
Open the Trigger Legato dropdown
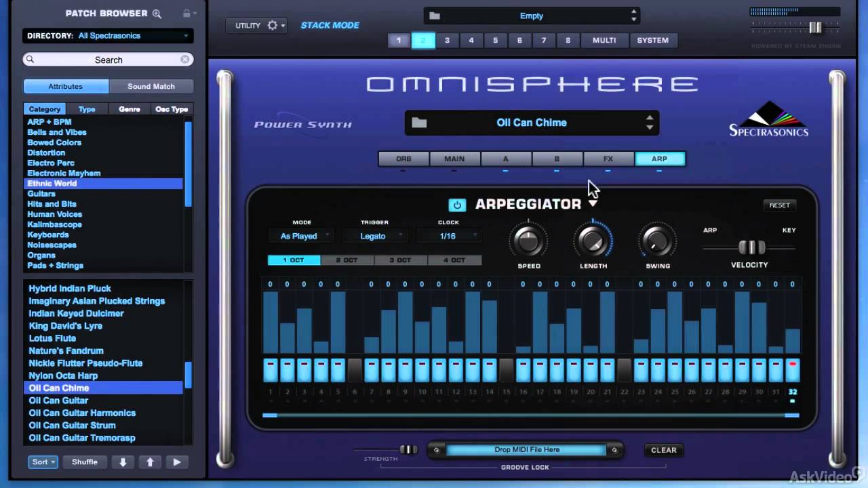pos(374,236)
